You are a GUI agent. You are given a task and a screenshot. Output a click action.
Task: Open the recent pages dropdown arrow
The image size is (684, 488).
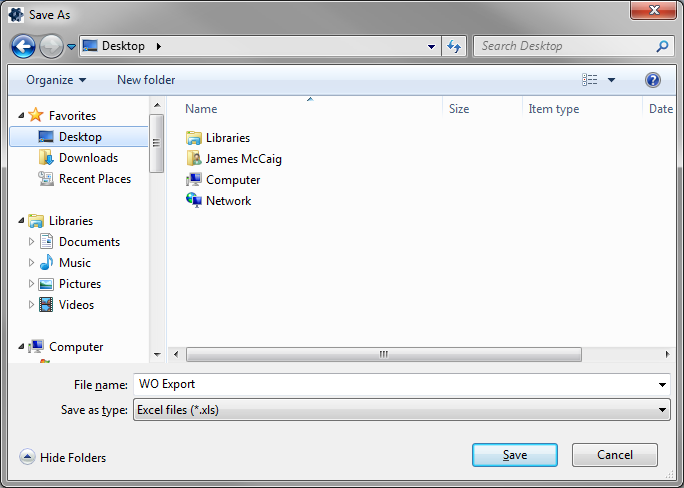[72, 46]
